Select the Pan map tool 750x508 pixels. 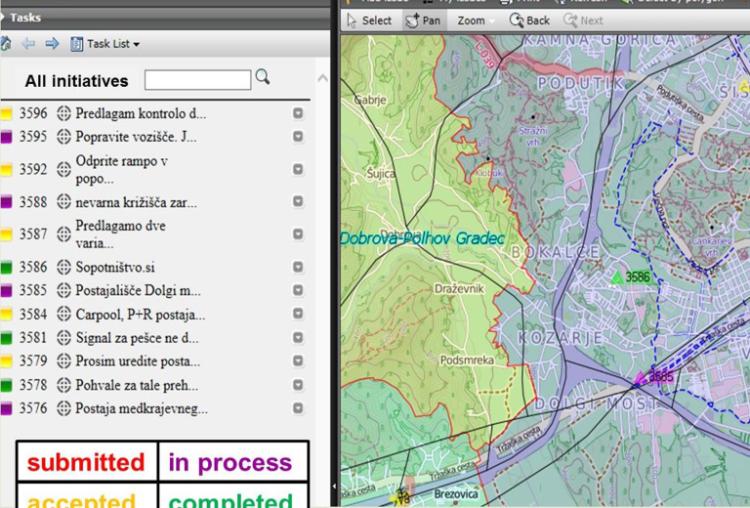coord(422,20)
